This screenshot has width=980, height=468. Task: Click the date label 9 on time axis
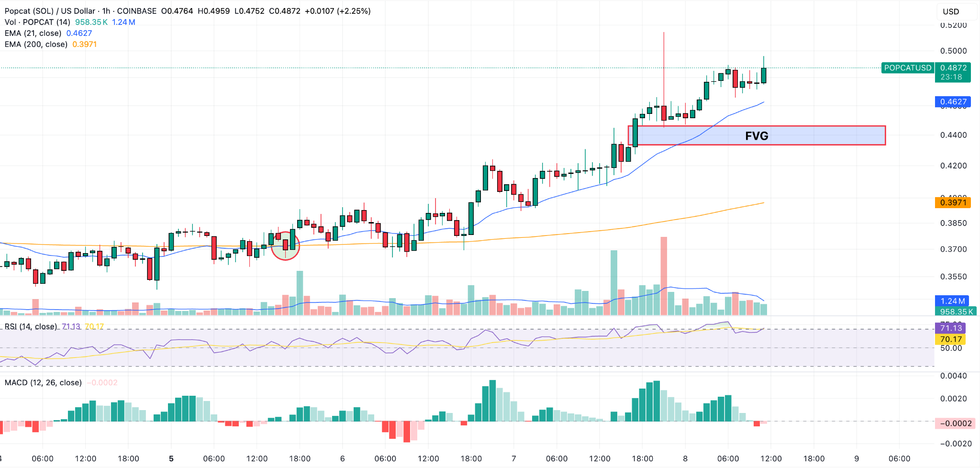tap(857, 458)
